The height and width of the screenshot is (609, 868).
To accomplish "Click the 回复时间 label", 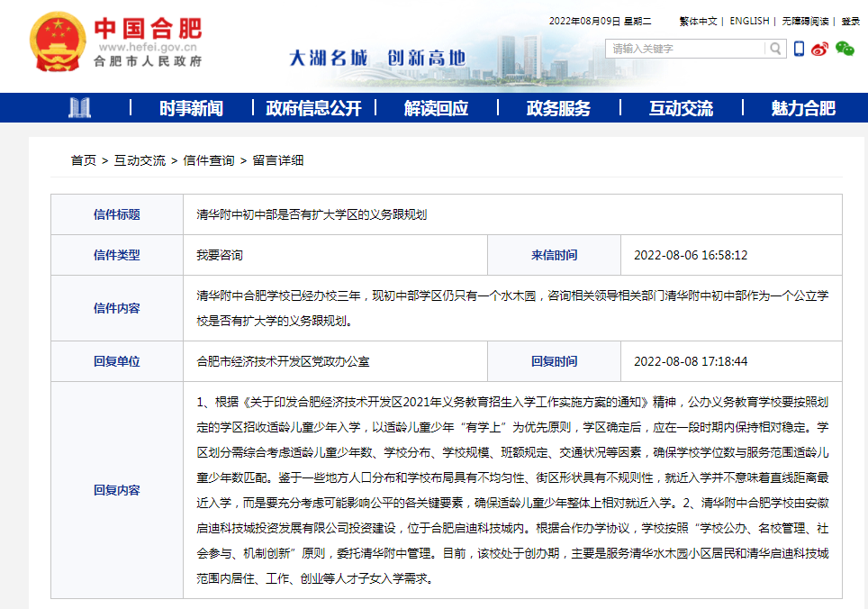I will click(x=554, y=361).
